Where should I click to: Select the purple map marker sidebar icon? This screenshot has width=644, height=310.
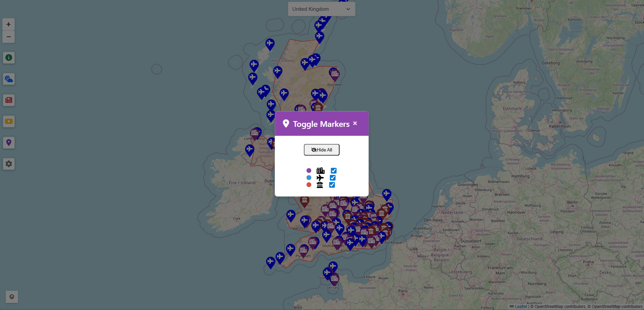click(x=8, y=142)
